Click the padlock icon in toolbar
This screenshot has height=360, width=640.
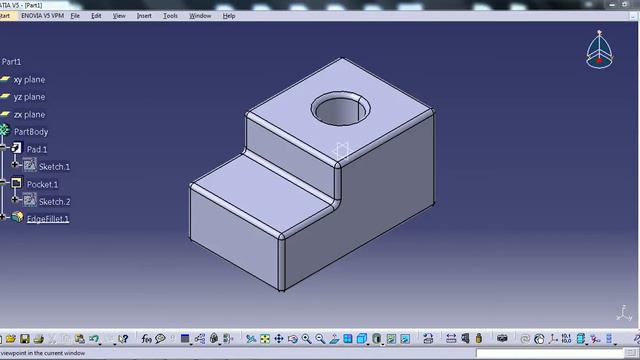tap(214, 338)
